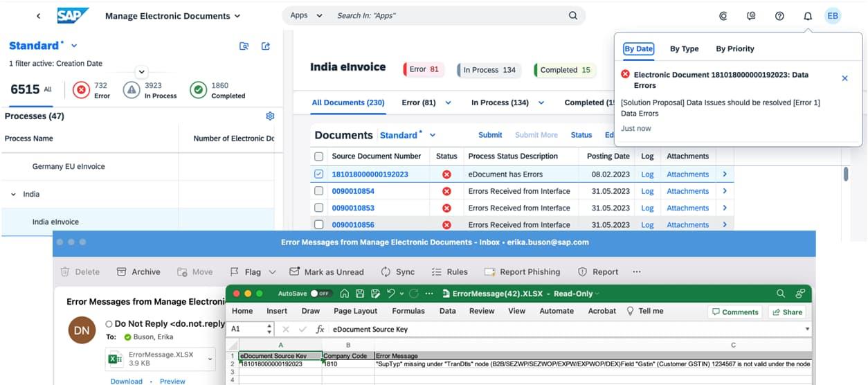Screen dimensions: 868x385
Task: Open the Documents Standard variant dropdown
Action: (x=433, y=135)
